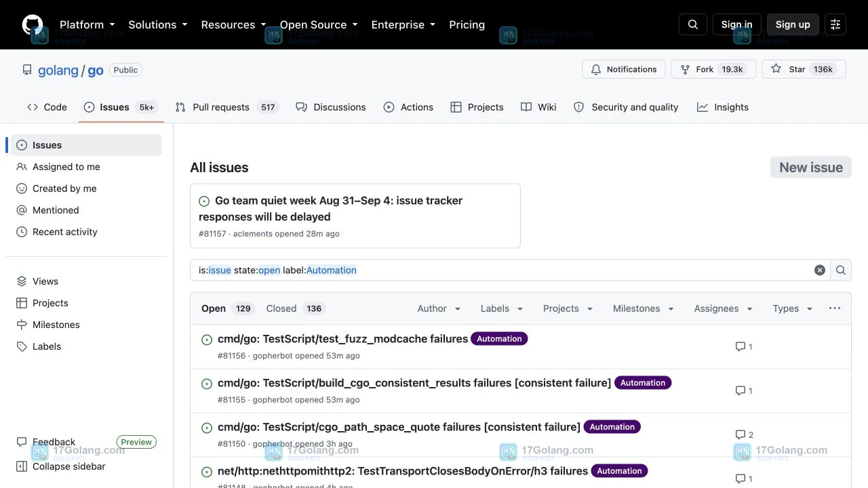
Task: Select Recent activity in sidebar
Action: pyautogui.click(x=86, y=232)
